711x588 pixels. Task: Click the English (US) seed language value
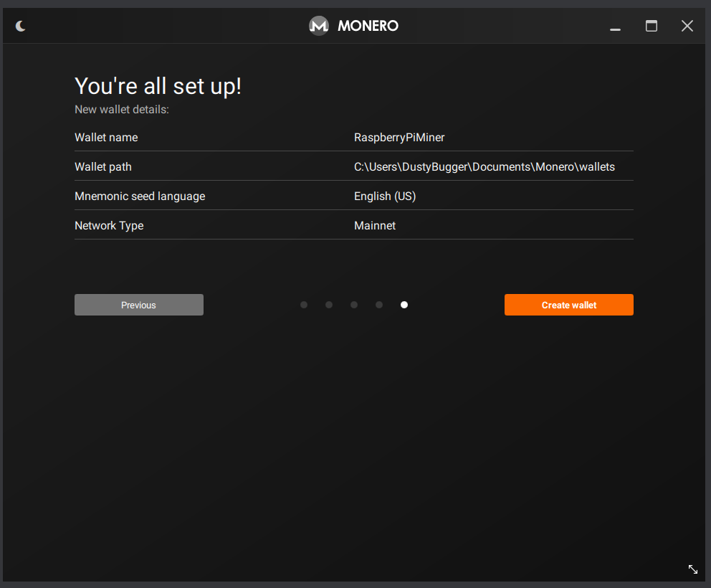tap(385, 196)
